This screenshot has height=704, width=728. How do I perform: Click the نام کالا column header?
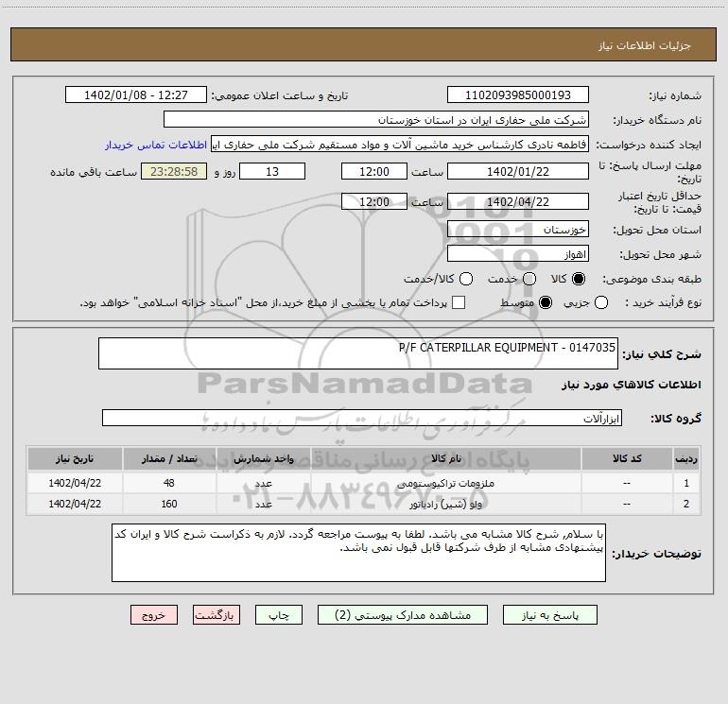click(x=445, y=459)
